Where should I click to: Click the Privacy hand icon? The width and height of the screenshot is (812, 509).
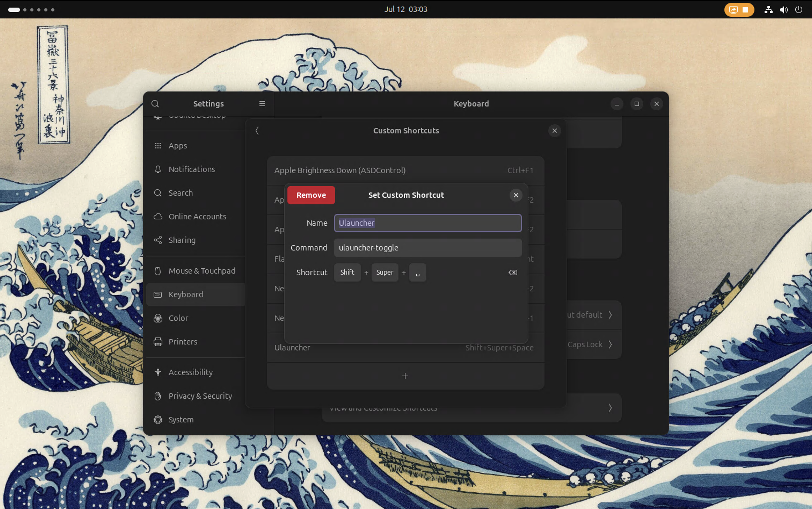158,396
